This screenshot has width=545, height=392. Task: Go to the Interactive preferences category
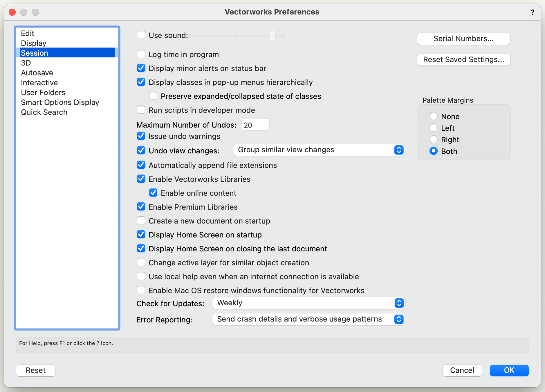[67, 83]
